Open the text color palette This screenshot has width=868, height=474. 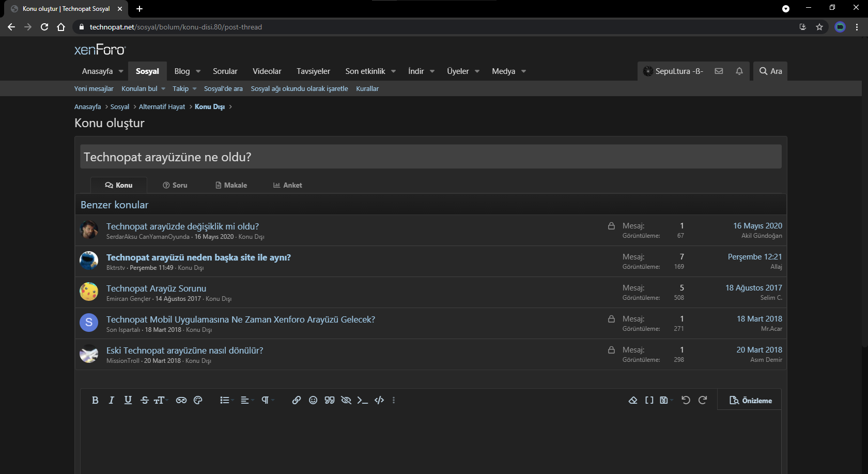[198, 400]
